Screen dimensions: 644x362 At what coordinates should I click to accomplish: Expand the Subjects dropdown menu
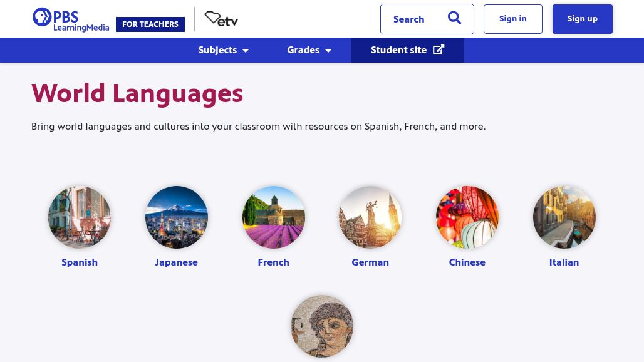(224, 50)
